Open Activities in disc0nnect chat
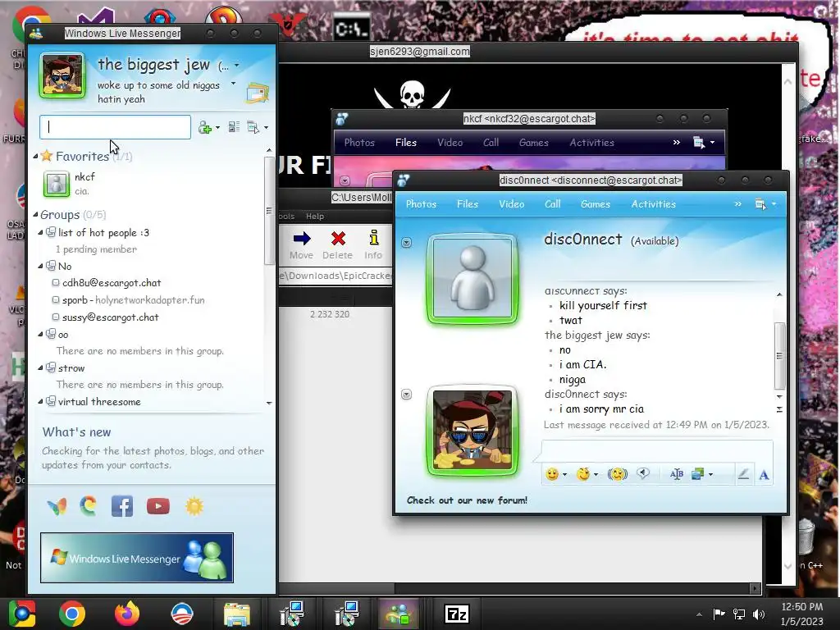The height and width of the screenshot is (630, 840). (654, 204)
